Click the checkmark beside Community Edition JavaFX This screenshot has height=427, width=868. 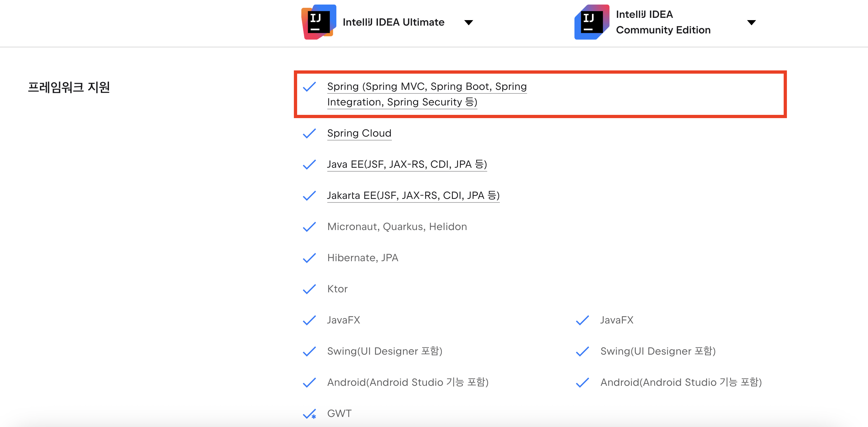[x=583, y=320]
